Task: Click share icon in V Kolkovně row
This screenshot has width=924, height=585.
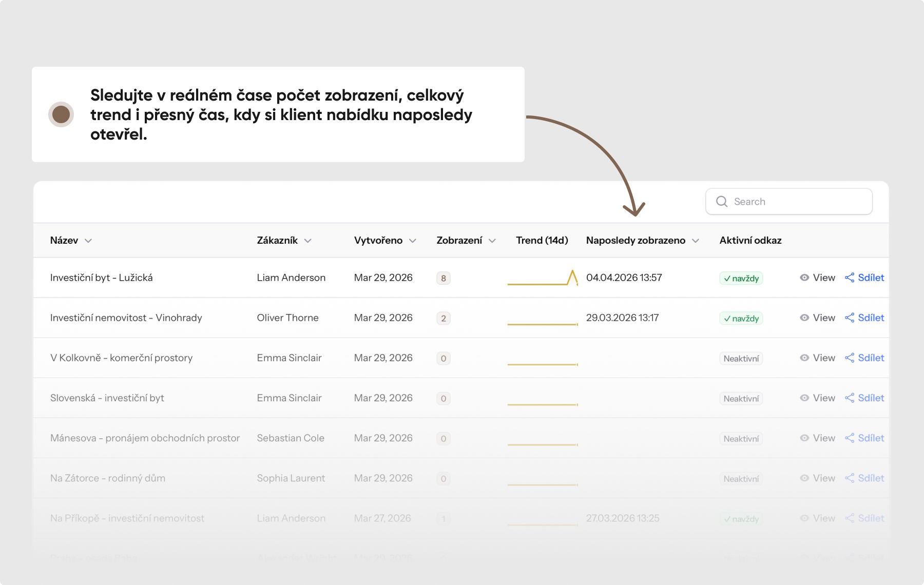Action: tap(850, 358)
